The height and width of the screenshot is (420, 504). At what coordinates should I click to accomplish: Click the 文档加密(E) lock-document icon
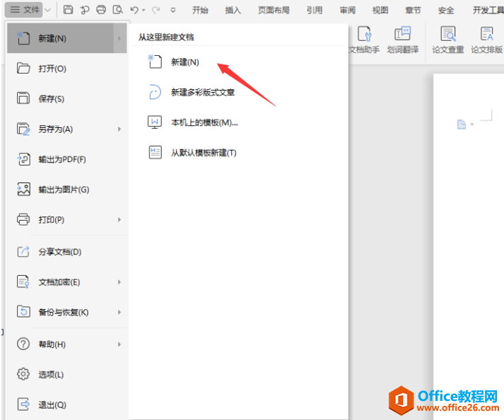(23, 281)
